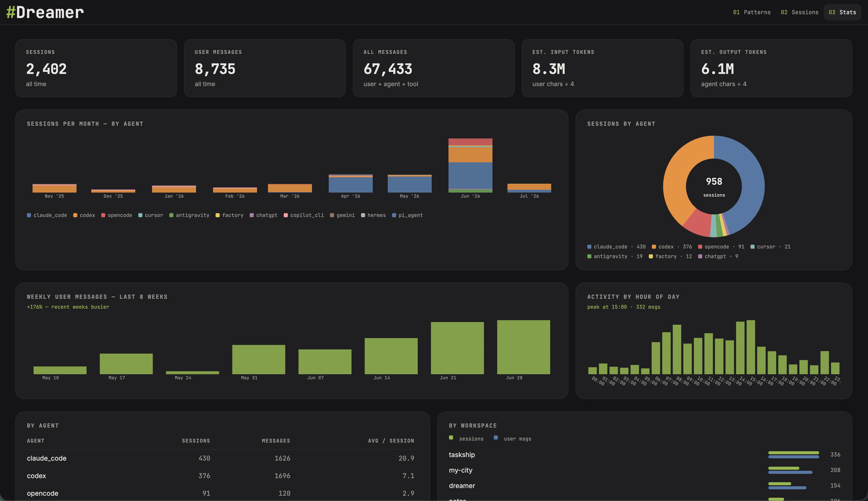Open the my-city workspace row

point(645,470)
